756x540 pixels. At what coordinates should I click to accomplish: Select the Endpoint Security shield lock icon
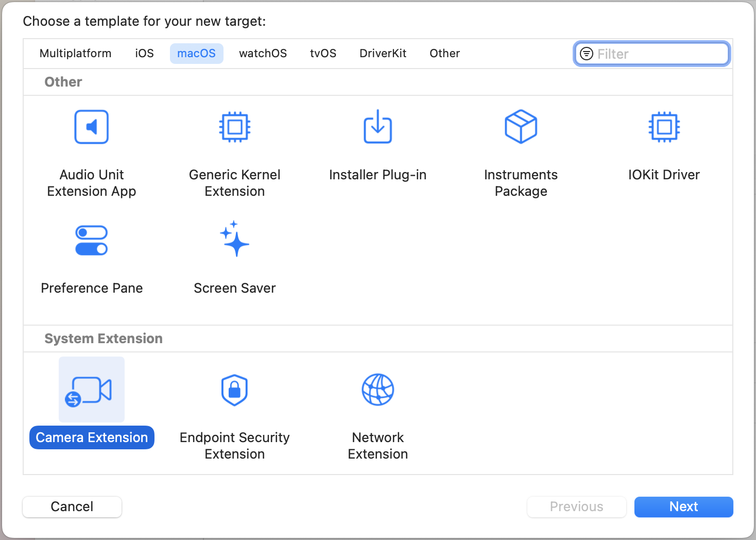coord(235,390)
